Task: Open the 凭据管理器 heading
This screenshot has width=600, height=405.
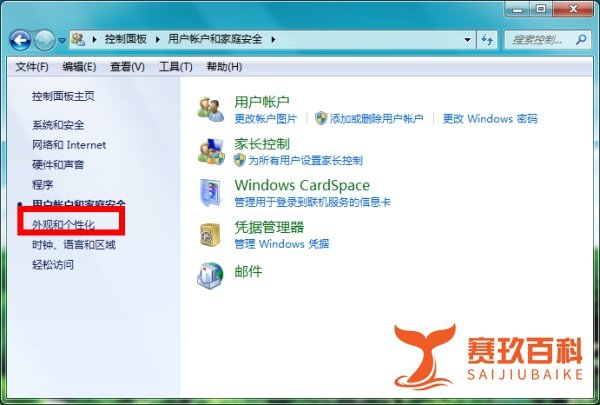Action: (x=269, y=227)
